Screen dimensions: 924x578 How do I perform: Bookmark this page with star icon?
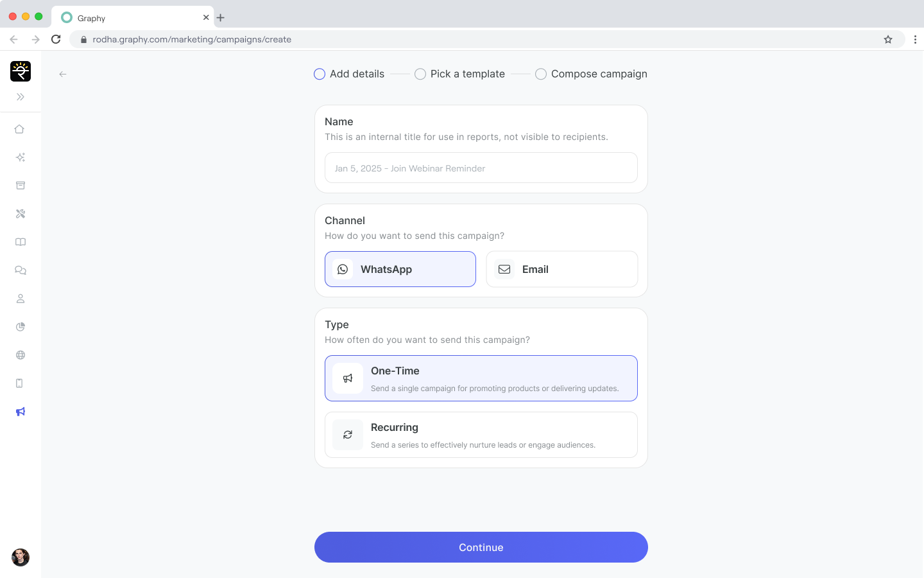(888, 39)
